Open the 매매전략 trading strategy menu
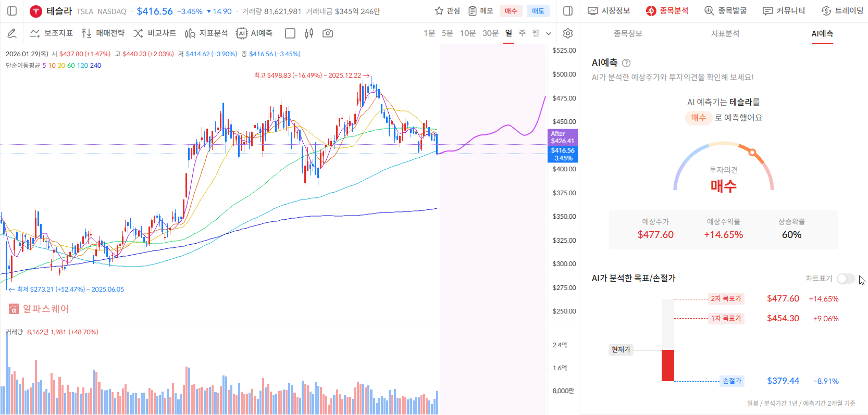The width and height of the screenshot is (868, 415). pyautogui.click(x=103, y=33)
